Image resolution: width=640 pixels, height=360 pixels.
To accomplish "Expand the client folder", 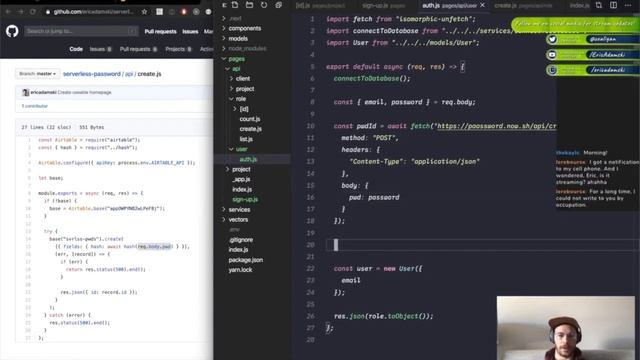I will [x=231, y=78].
